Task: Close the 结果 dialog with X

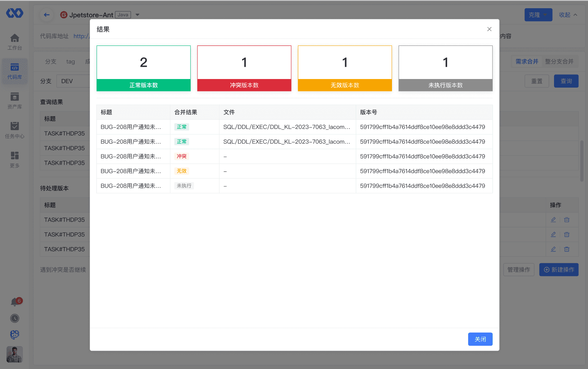Action: coord(489,29)
